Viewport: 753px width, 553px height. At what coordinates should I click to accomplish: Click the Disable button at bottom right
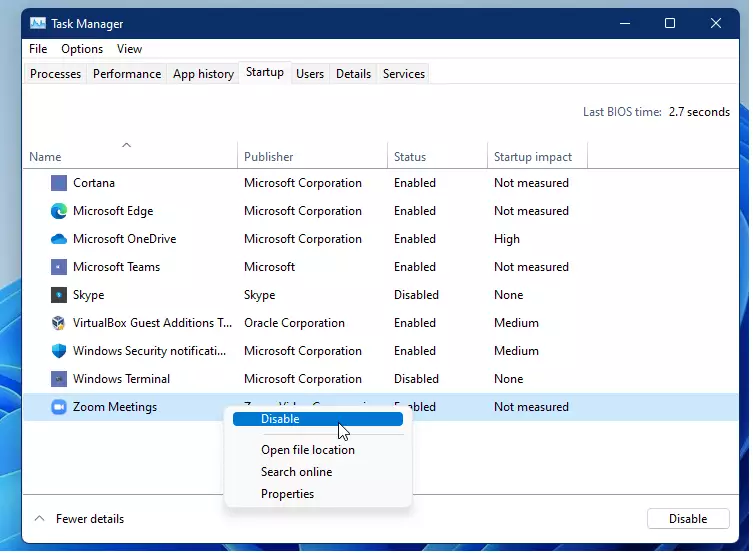[688, 519]
